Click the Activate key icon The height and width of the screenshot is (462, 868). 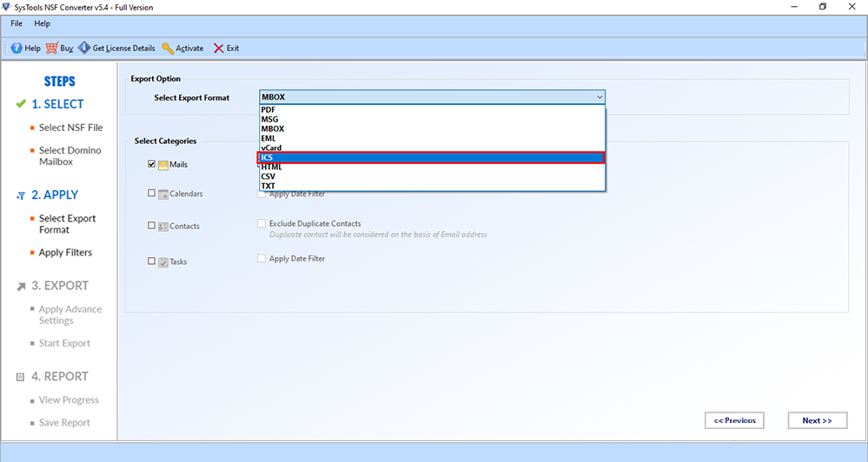coord(168,48)
